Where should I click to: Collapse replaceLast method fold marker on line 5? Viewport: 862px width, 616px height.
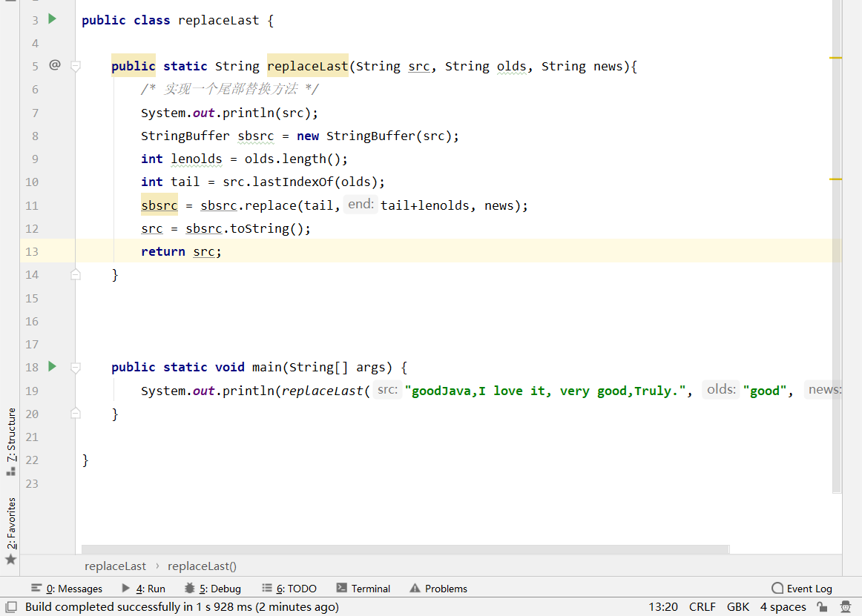pos(76,67)
